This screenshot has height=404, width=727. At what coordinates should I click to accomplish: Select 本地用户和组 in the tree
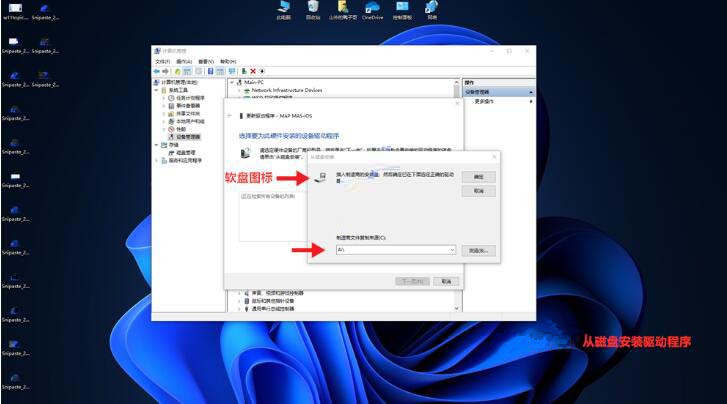[x=186, y=122]
